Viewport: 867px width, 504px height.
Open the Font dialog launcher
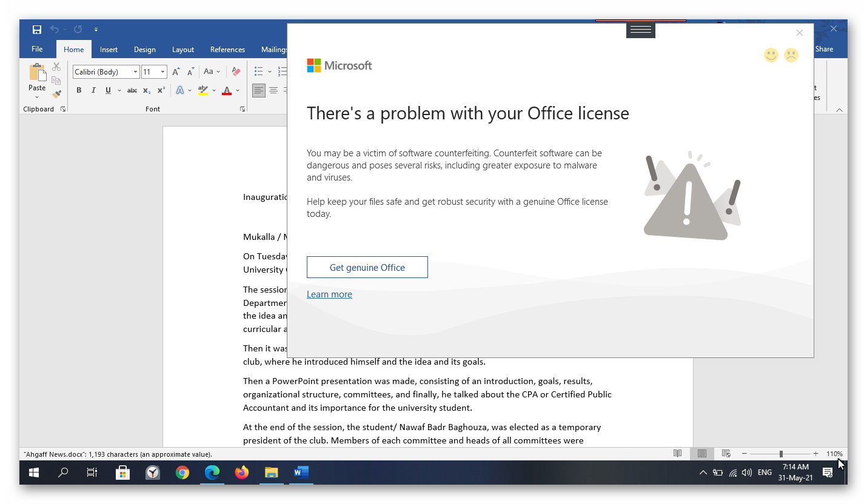coord(243,109)
